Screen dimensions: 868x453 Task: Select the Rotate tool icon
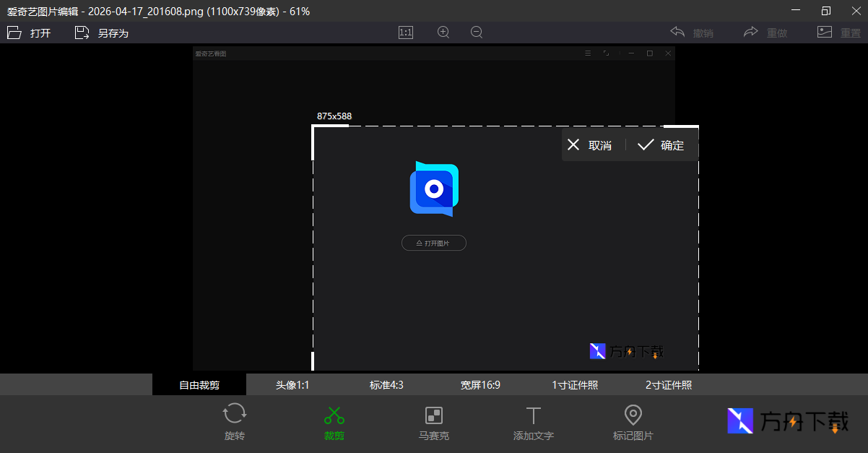click(234, 415)
